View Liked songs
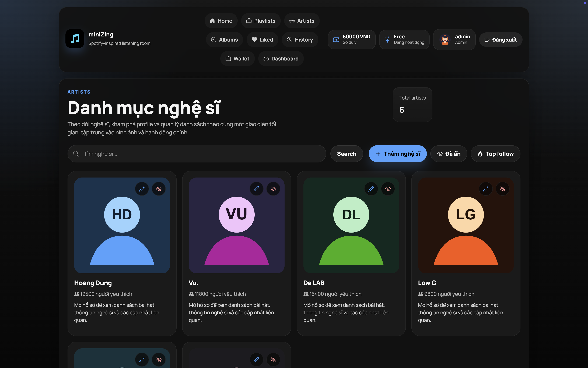 click(262, 40)
